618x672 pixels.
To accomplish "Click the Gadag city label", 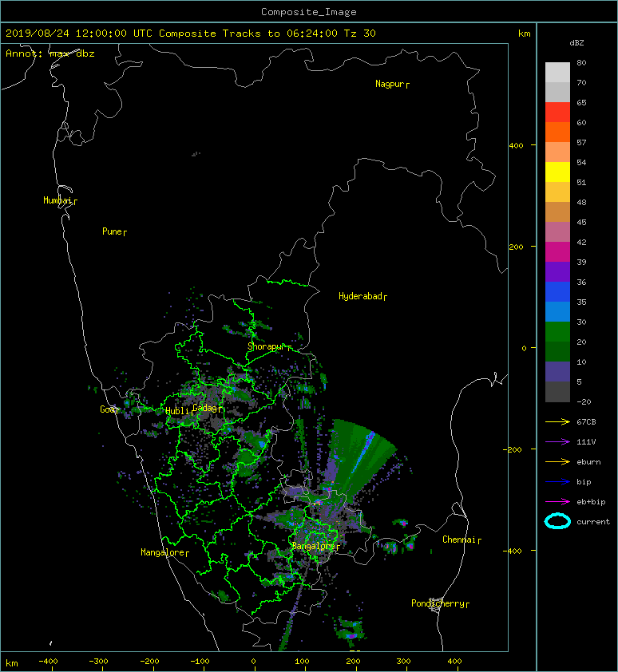I will [207, 408].
